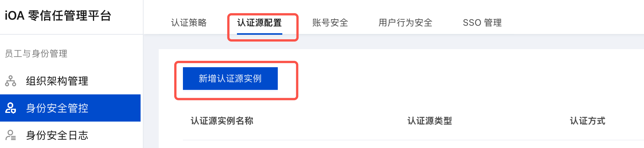
Task: Switch to the 认证策略 tab
Action: pos(189,23)
